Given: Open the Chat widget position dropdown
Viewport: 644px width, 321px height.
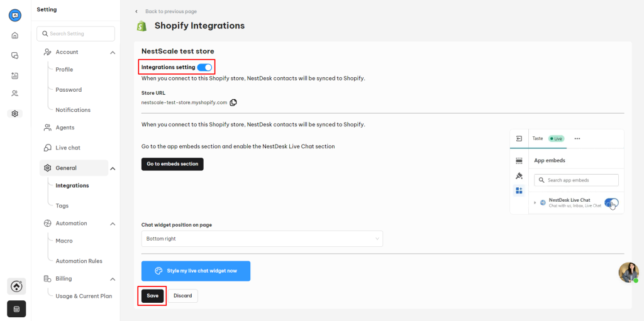Looking at the screenshot, I should [262, 239].
